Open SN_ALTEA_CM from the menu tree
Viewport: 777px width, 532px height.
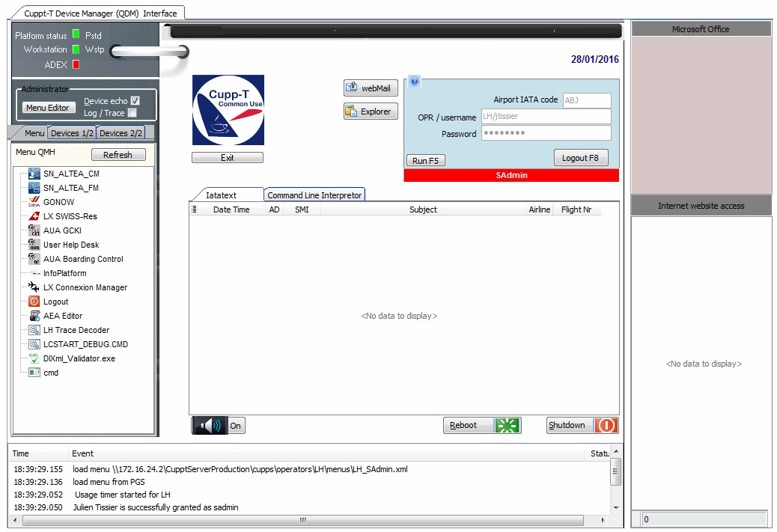pyautogui.click(x=70, y=174)
